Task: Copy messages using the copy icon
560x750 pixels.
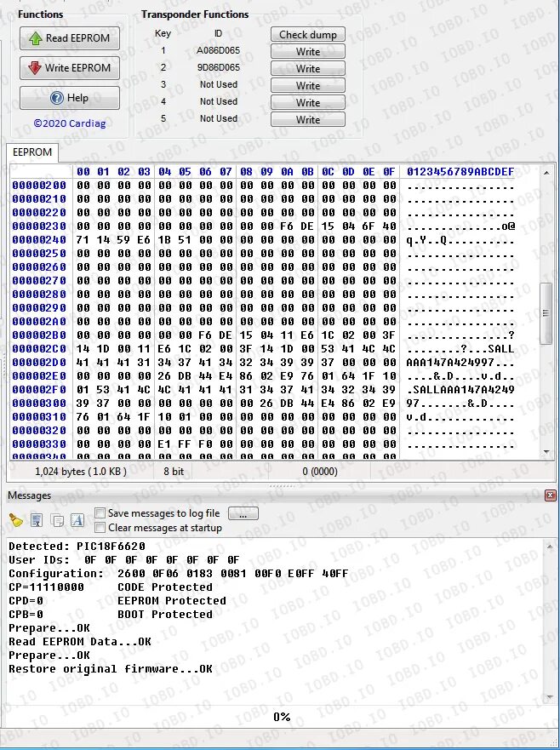Action: point(57,520)
